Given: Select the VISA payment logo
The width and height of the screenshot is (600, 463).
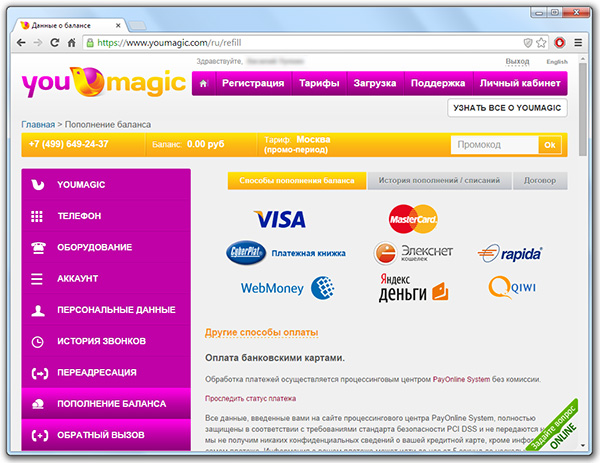Looking at the screenshot, I should click(279, 218).
